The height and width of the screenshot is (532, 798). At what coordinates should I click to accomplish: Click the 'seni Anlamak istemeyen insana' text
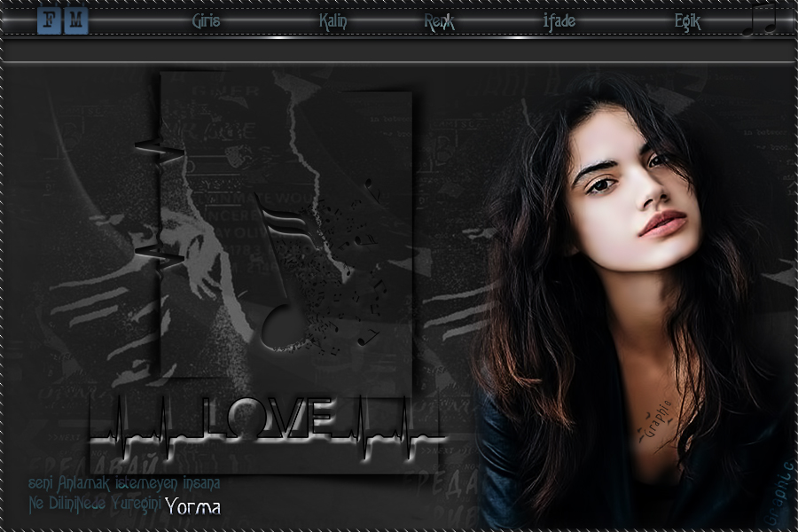point(124,484)
